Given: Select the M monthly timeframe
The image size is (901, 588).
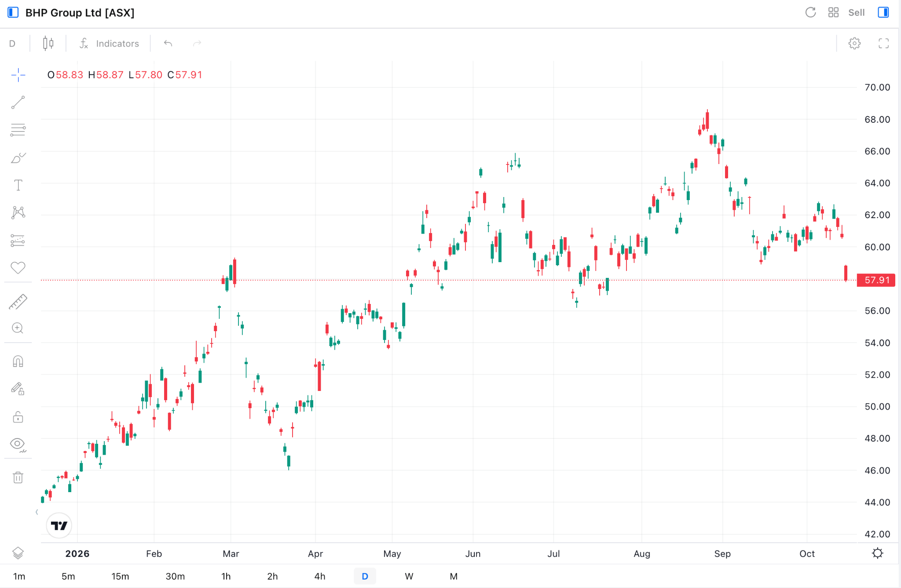Looking at the screenshot, I should (x=454, y=576).
